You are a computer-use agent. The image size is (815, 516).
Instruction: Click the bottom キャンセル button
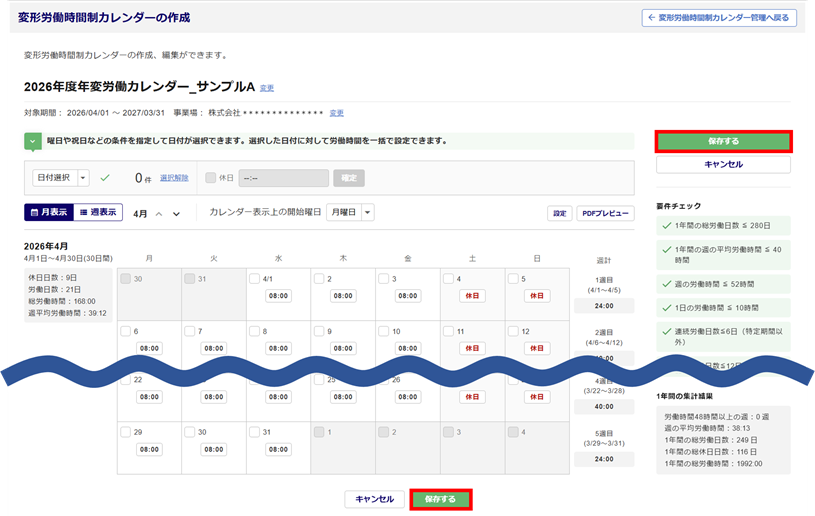coord(375,499)
